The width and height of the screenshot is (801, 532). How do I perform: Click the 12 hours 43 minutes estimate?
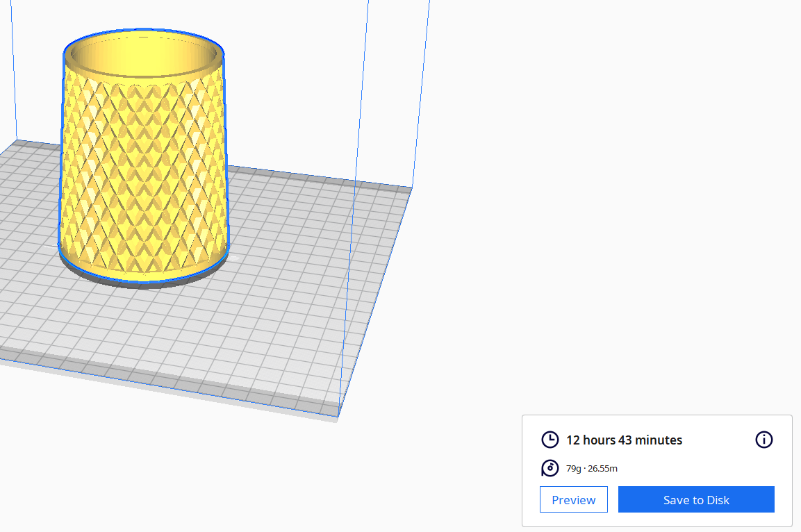pos(624,440)
